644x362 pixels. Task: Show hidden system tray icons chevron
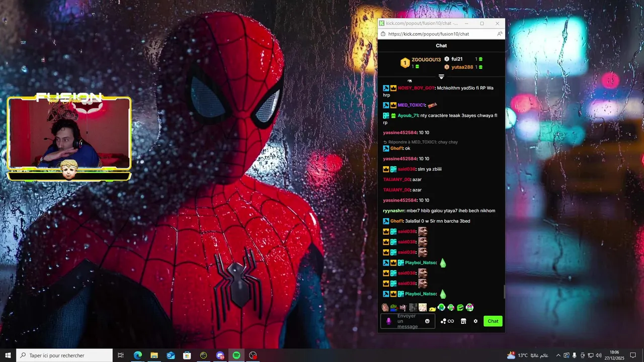click(x=558, y=355)
